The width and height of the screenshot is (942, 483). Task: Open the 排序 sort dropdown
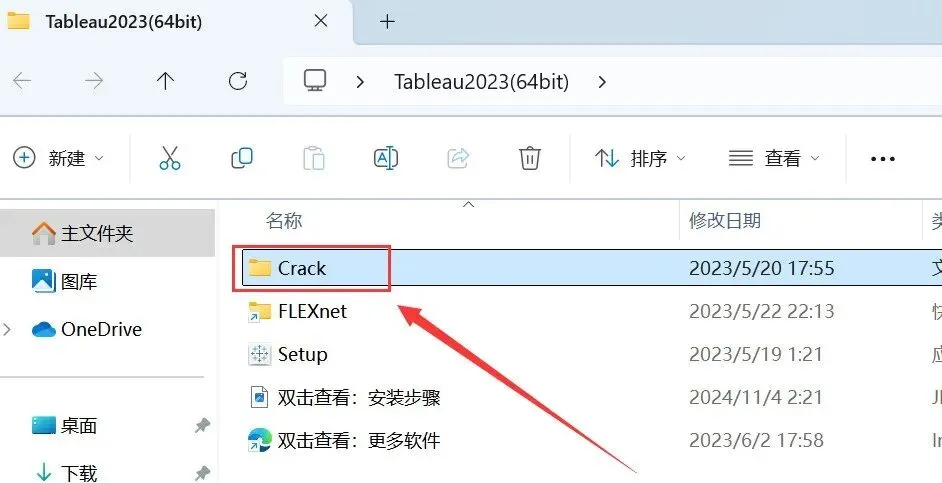[x=640, y=159]
